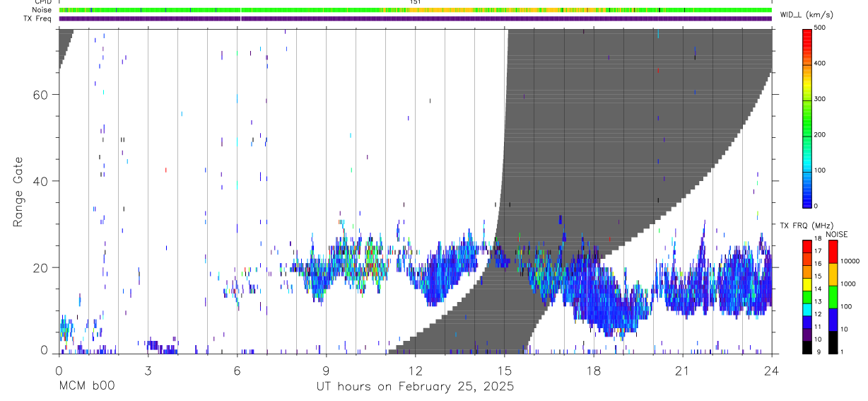
Task: Select the red top swatch of the NOISE legend
Action: click(x=833, y=252)
